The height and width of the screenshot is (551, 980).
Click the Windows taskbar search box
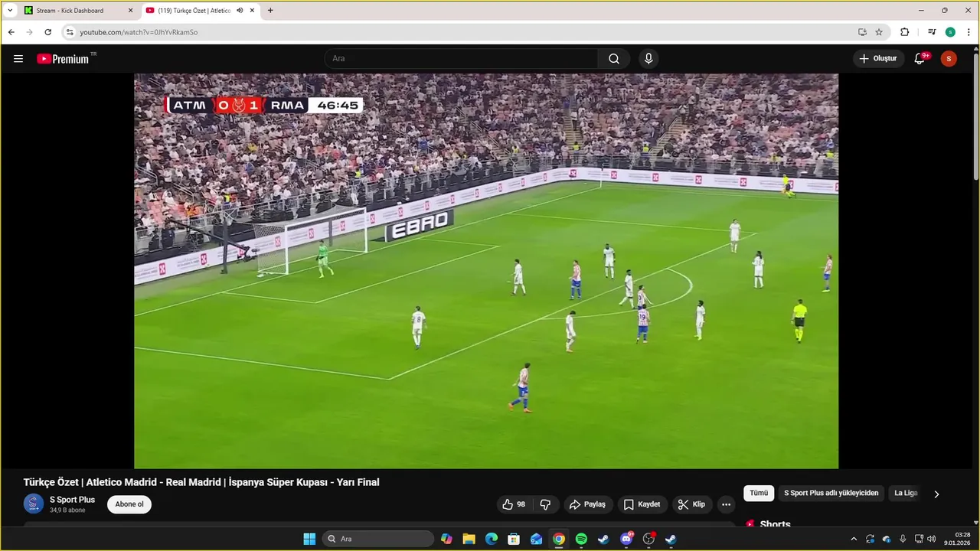click(378, 539)
